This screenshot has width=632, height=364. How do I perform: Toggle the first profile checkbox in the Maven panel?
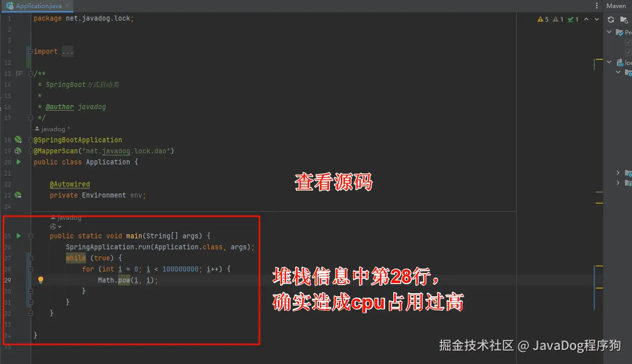click(x=628, y=42)
